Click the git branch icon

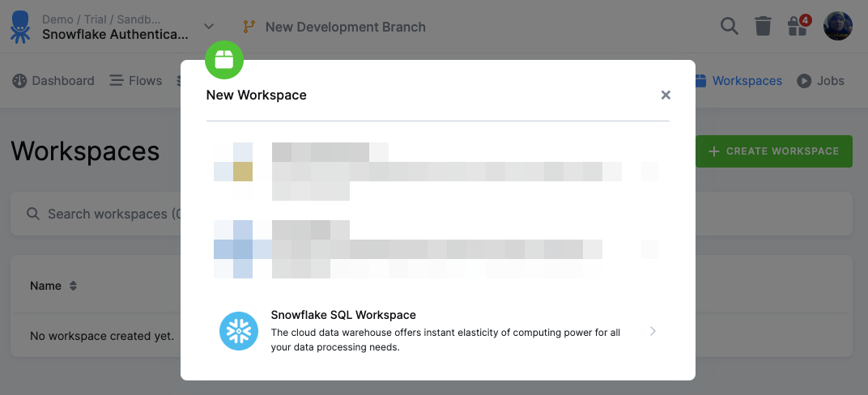coord(249,27)
